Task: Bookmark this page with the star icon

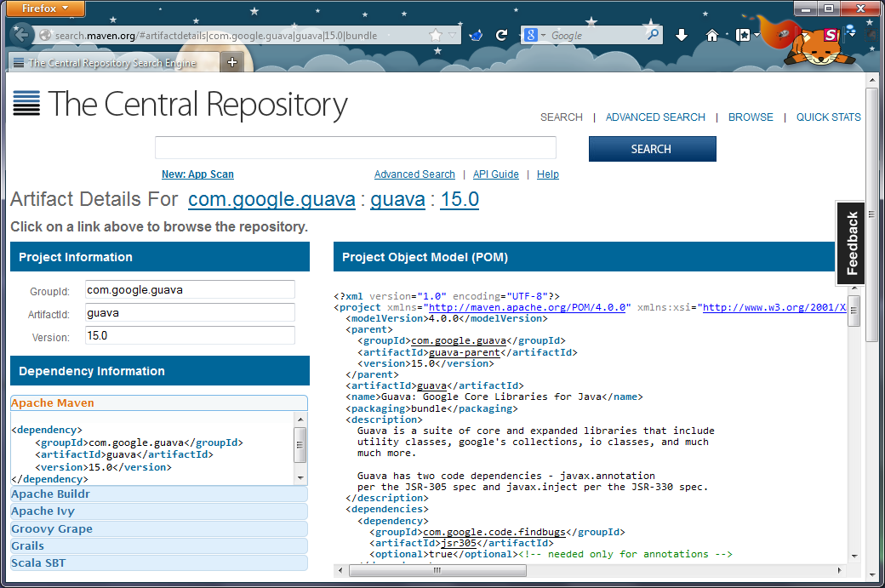Action: click(x=435, y=36)
